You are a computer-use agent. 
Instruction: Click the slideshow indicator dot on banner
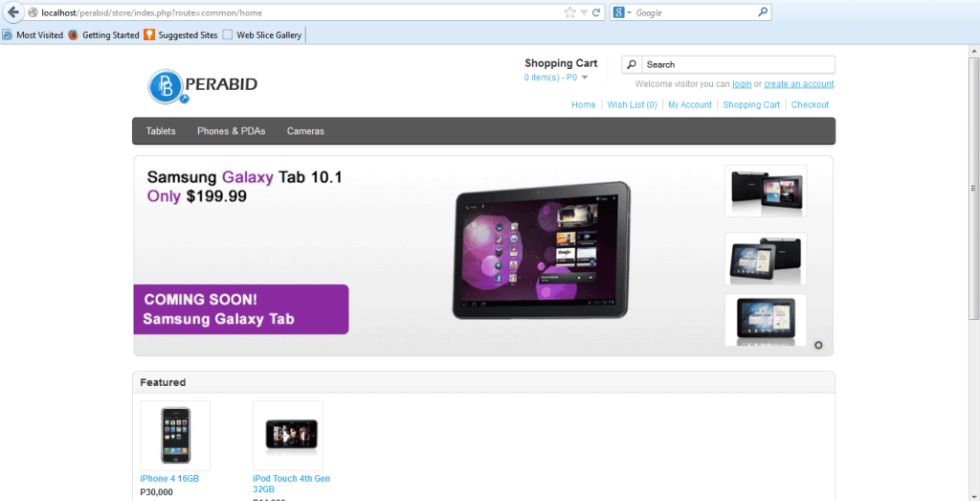[818, 345]
